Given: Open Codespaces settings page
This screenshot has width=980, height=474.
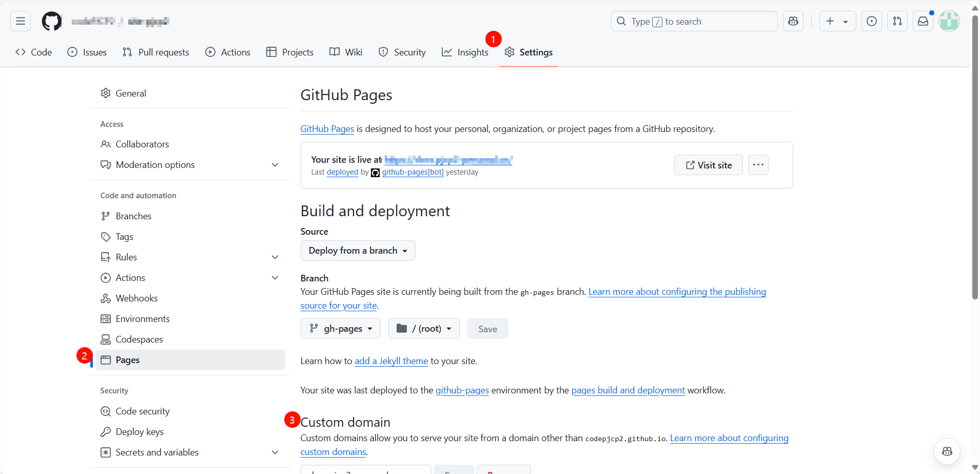Looking at the screenshot, I should point(190,339).
